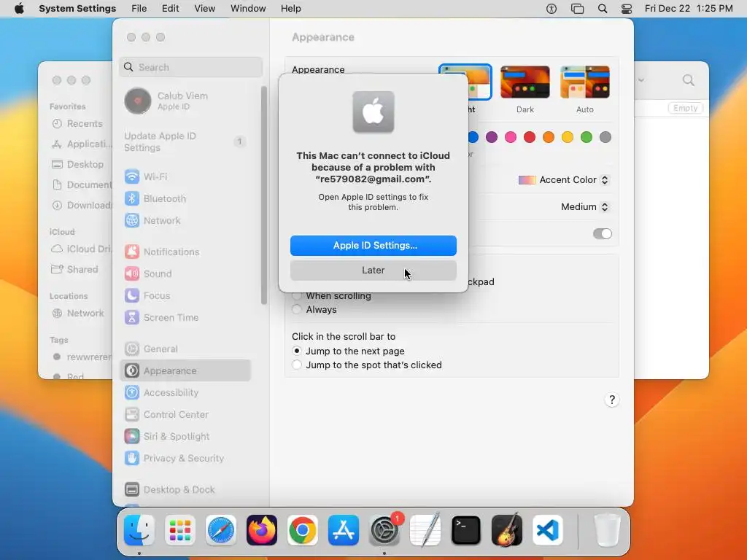Open TextEdit from the Dock
The width and height of the screenshot is (747, 560).
425,530
